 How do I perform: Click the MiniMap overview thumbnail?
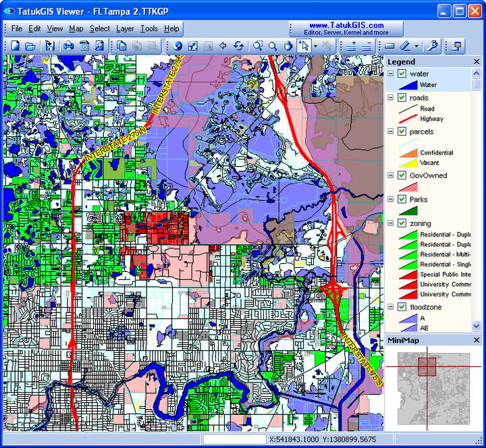pyautogui.click(x=433, y=389)
